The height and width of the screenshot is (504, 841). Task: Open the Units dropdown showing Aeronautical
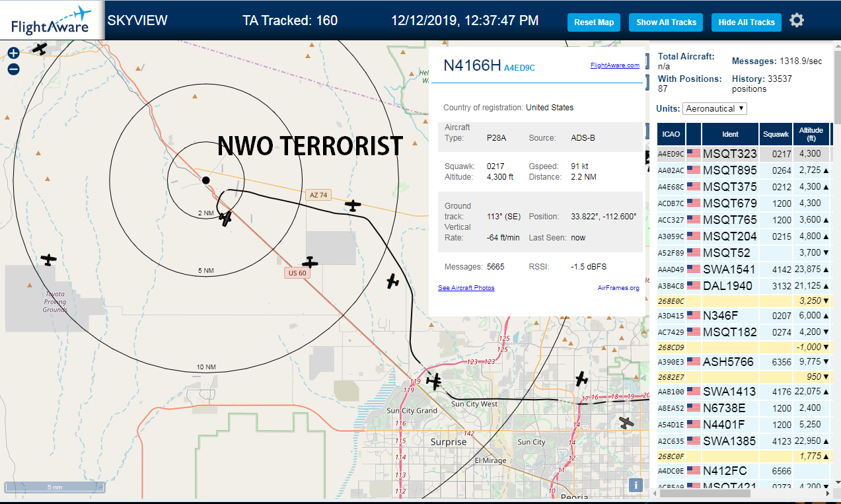(x=715, y=108)
